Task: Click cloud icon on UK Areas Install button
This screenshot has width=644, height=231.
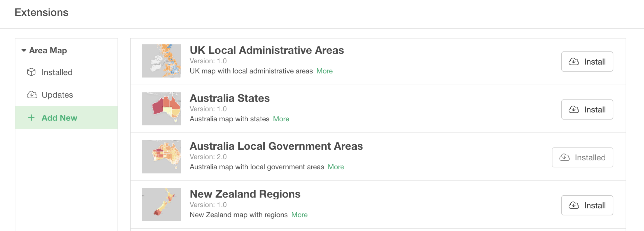Action: [x=574, y=62]
